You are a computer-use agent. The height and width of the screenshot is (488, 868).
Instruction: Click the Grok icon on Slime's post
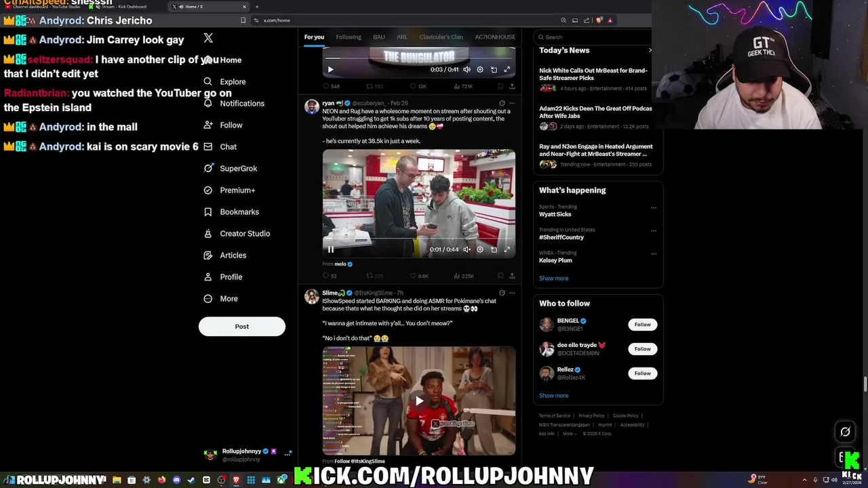click(x=502, y=293)
